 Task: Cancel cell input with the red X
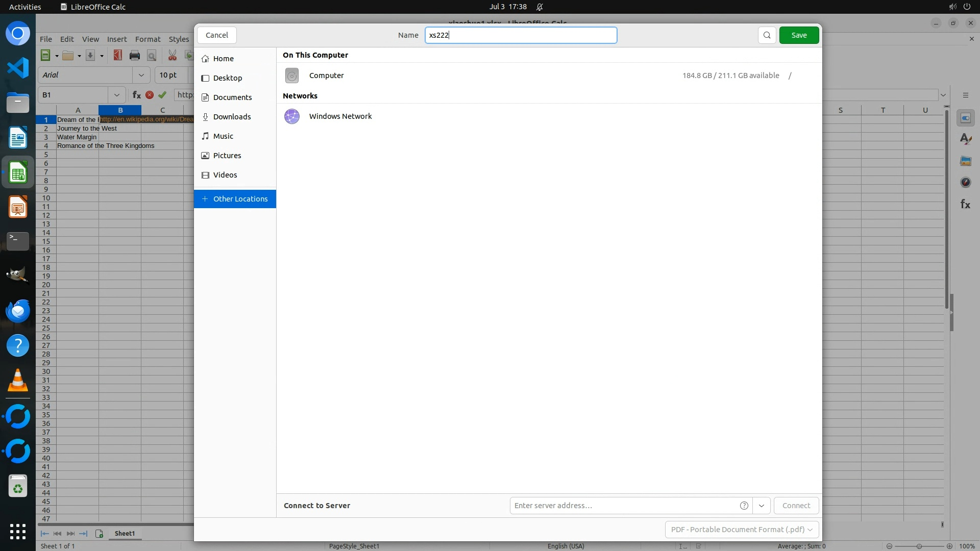click(150, 95)
